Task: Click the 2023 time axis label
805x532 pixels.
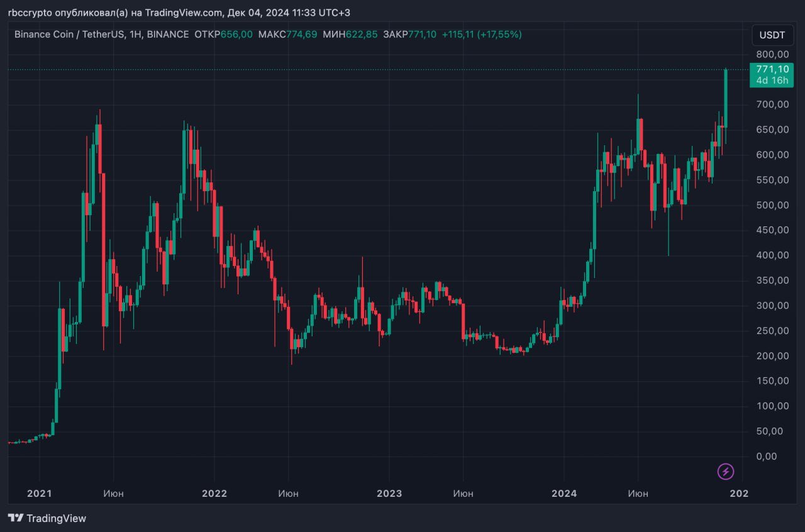Action: click(389, 494)
